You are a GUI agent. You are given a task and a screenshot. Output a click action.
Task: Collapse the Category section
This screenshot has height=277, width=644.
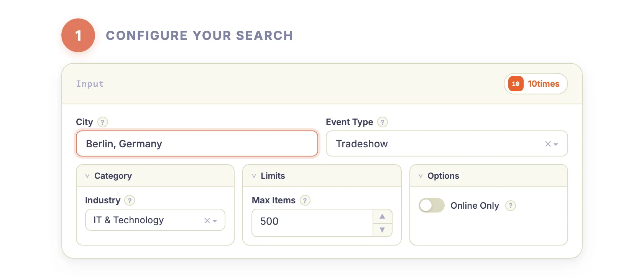(87, 176)
